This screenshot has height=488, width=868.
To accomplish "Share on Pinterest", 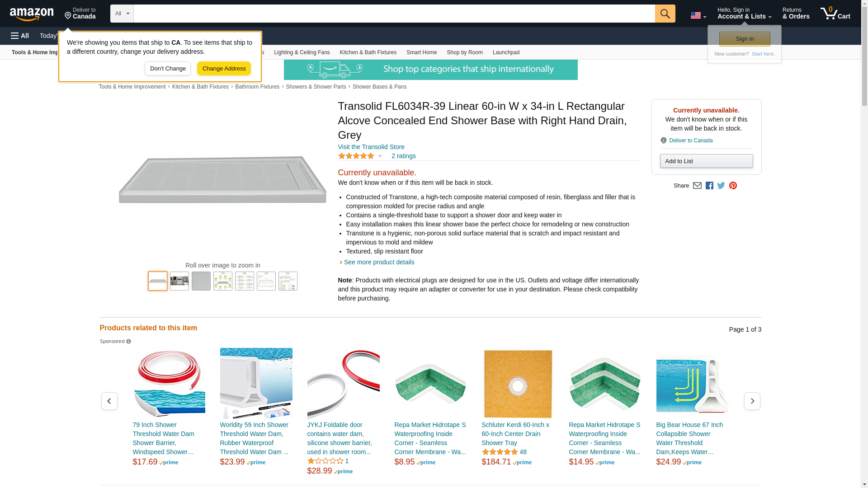I will coord(733,186).
